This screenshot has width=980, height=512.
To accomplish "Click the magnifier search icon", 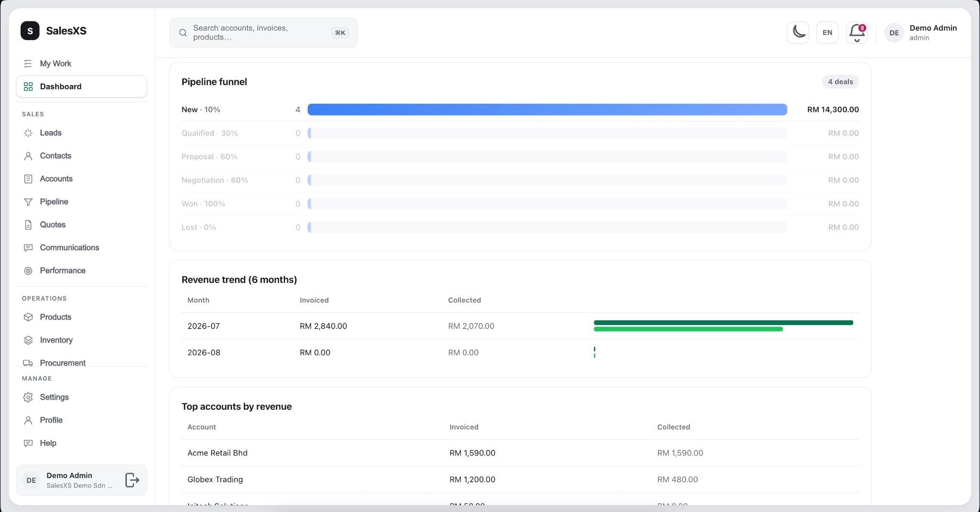I will click(183, 33).
